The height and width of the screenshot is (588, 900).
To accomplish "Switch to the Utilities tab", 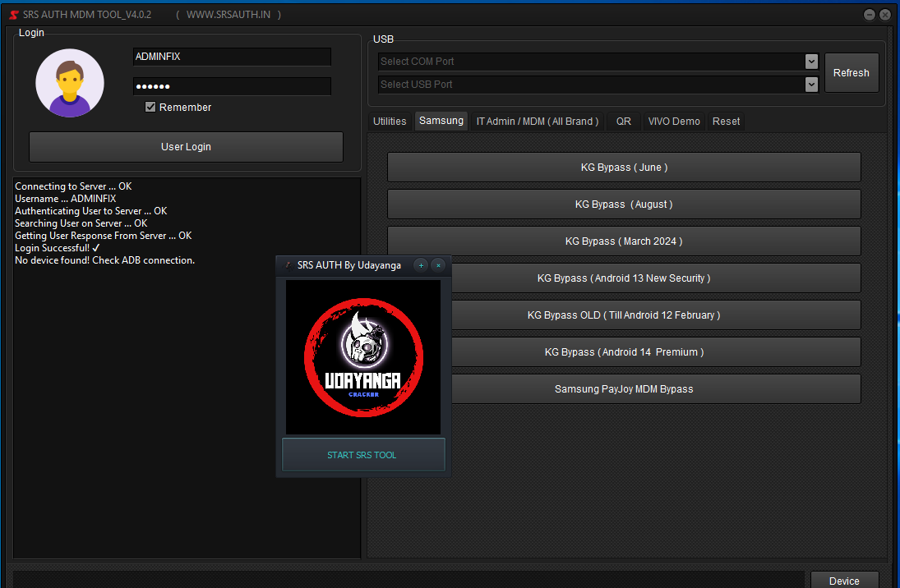I will click(390, 122).
